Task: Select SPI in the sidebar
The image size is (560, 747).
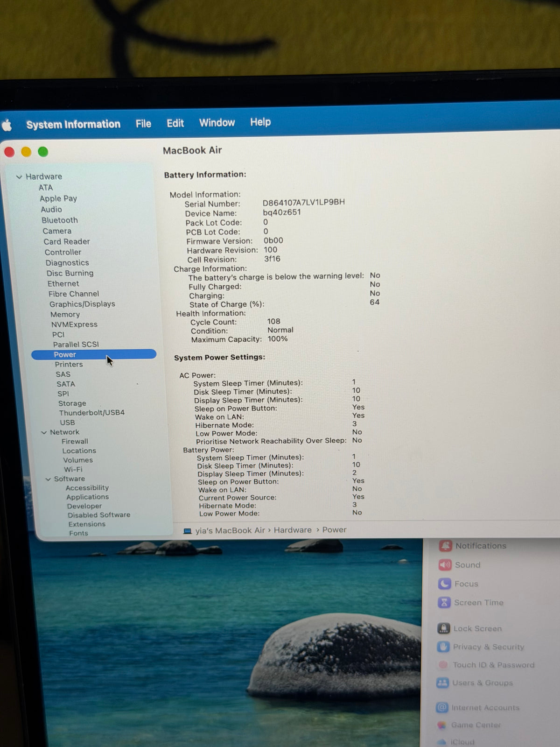Action: [x=63, y=394]
